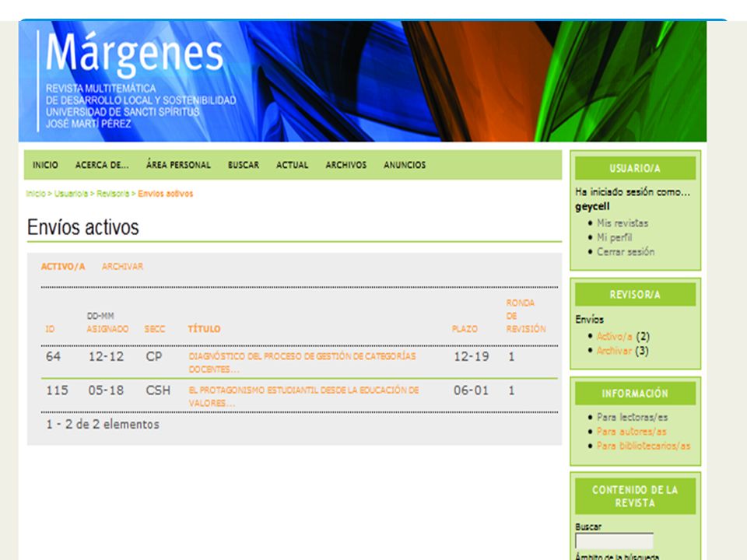Click section cell CP
The height and width of the screenshot is (560, 747).
point(154,356)
